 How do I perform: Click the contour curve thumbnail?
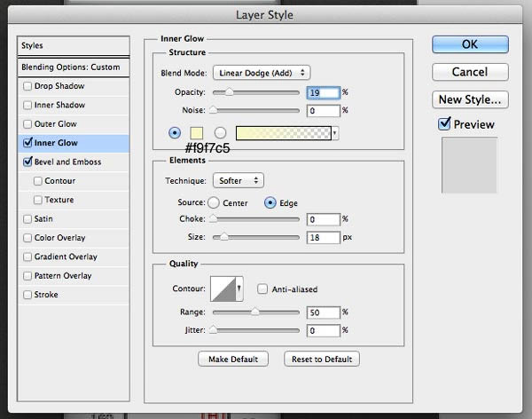click(223, 289)
